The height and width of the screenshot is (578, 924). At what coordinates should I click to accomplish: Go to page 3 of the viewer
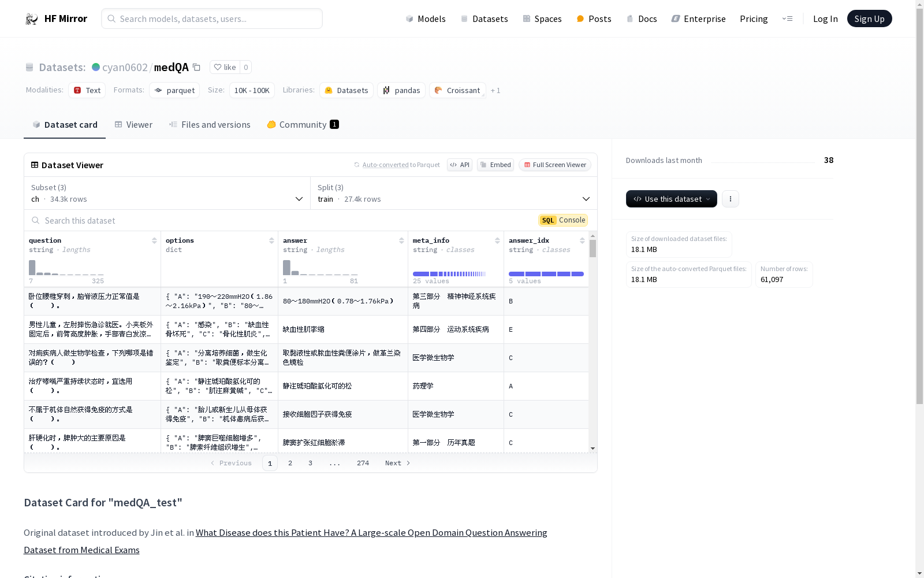pos(310,463)
